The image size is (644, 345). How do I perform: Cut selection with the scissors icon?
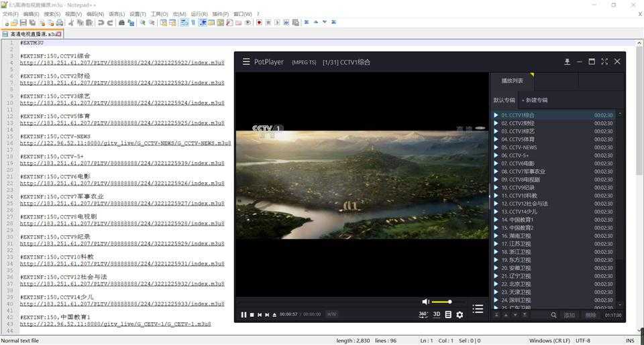[x=70, y=23]
